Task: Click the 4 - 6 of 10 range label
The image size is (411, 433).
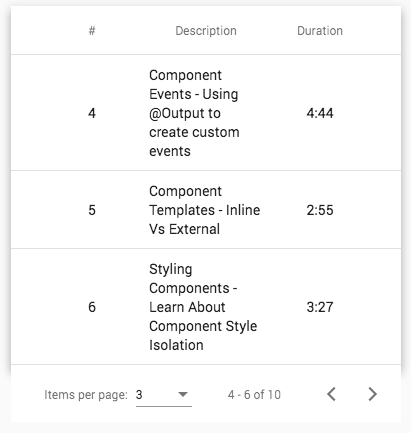Action: [x=254, y=395]
